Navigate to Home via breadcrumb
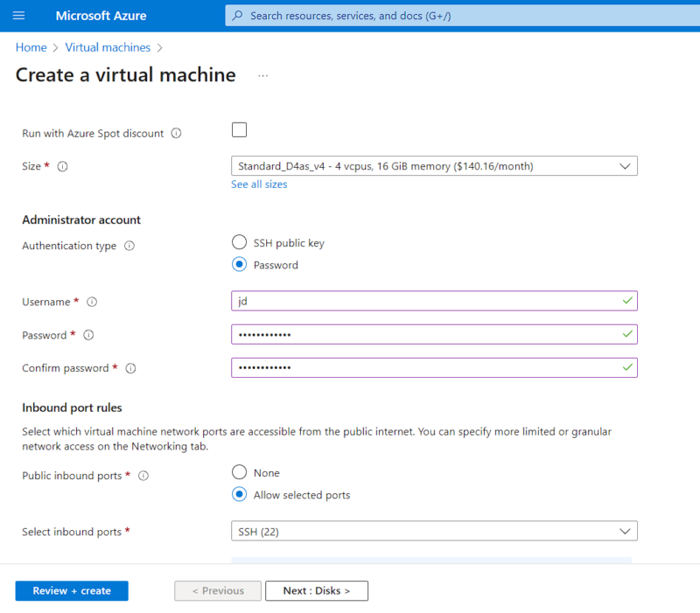The height and width of the screenshot is (613, 700). point(31,47)
